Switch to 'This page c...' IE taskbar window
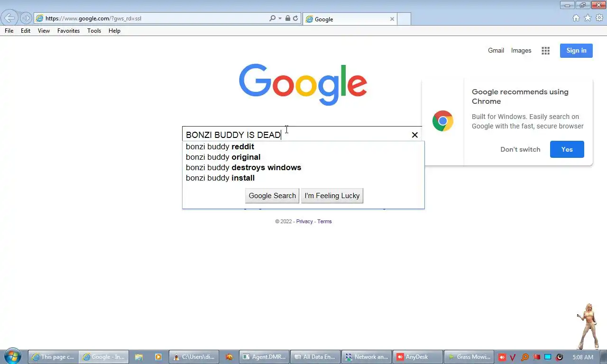Image resolution: width=607 pixels, height=364 pixels. pyautogui.click(x=53, y=357)
